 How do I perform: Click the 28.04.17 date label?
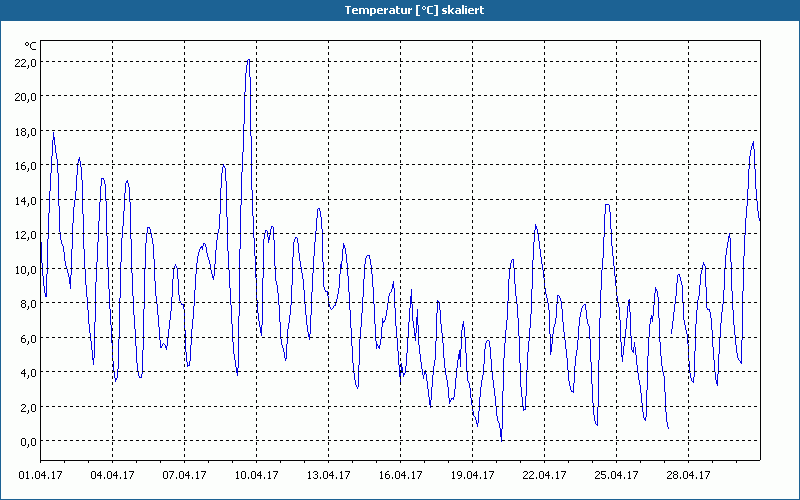point(688,475)
